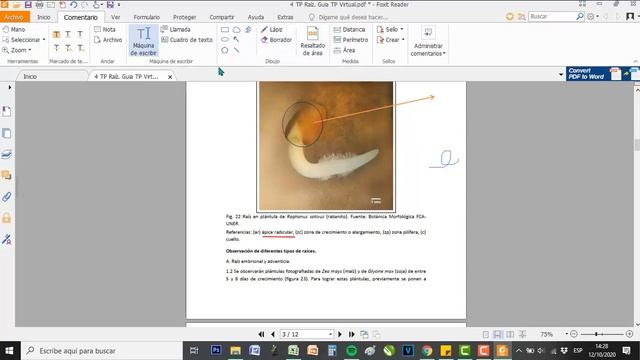Open the security lock panel

click(7, 218)
